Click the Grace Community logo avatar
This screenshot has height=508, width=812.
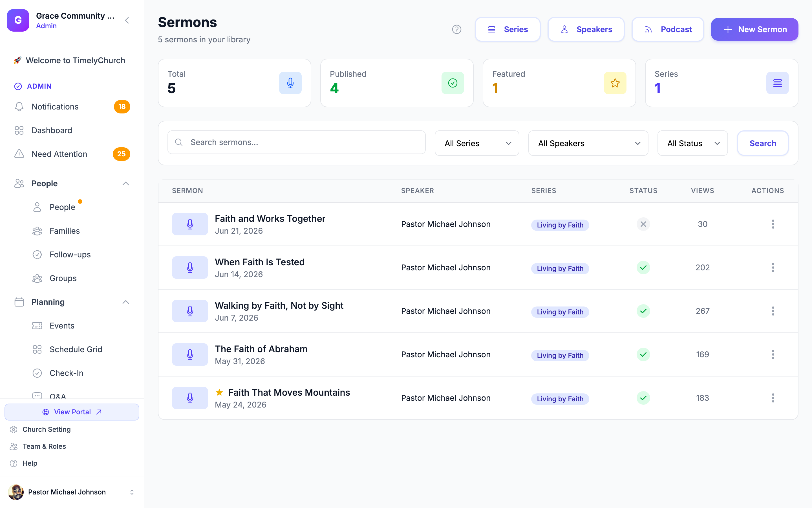pos(18,21)
